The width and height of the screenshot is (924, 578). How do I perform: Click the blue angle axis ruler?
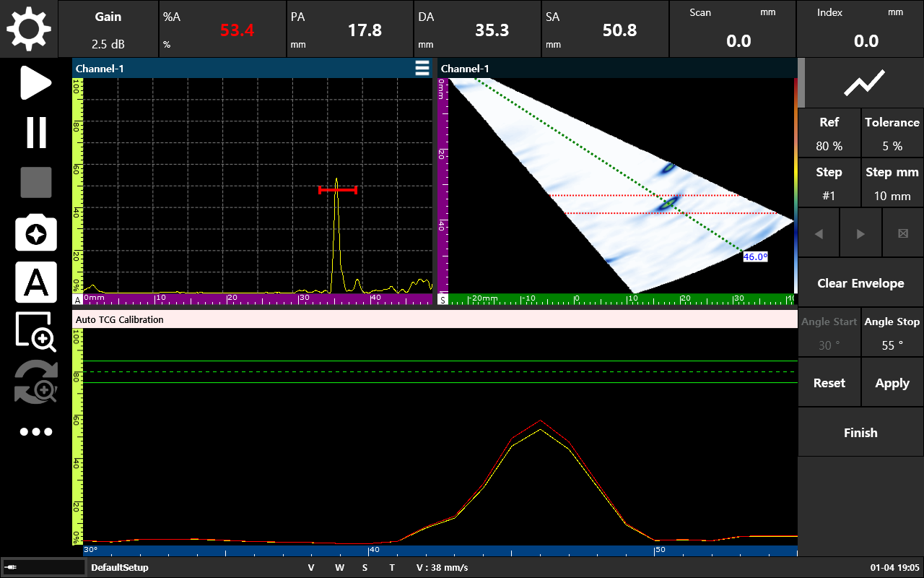[x=440, y=551]
